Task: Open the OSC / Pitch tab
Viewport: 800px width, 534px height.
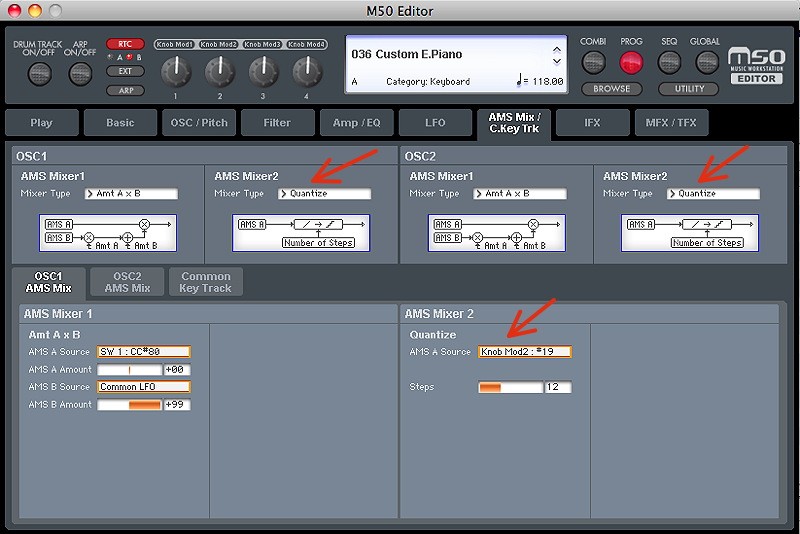Action: coord(199,122)
